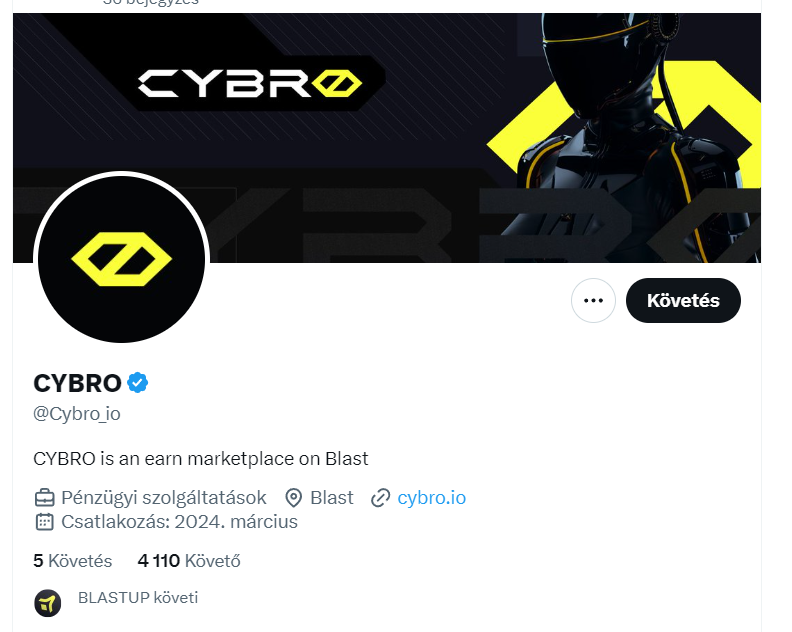This screenshot has height=632, width=792.
Task: Click the Követés follow button
Action: 683,301
